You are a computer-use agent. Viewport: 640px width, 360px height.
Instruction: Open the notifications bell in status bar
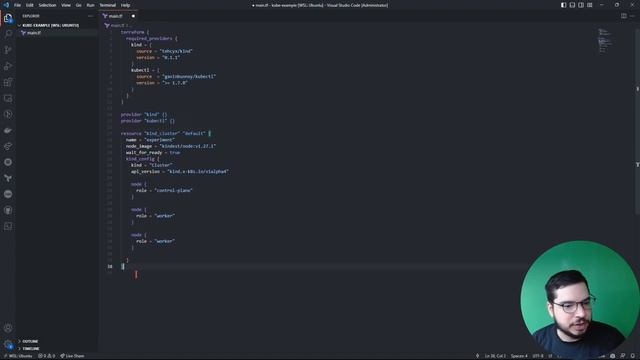coord(632,356)
